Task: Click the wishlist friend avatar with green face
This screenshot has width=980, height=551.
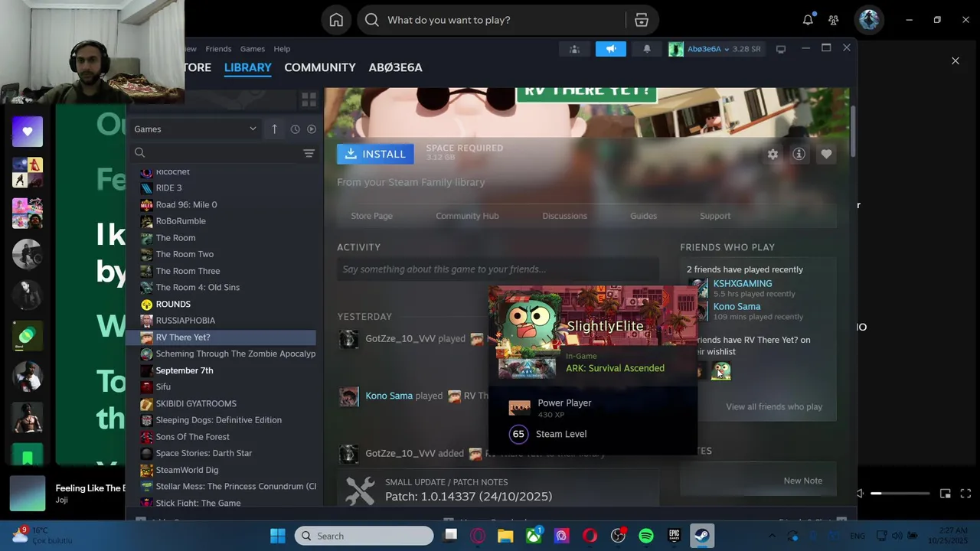Action: tap(720, 371)
